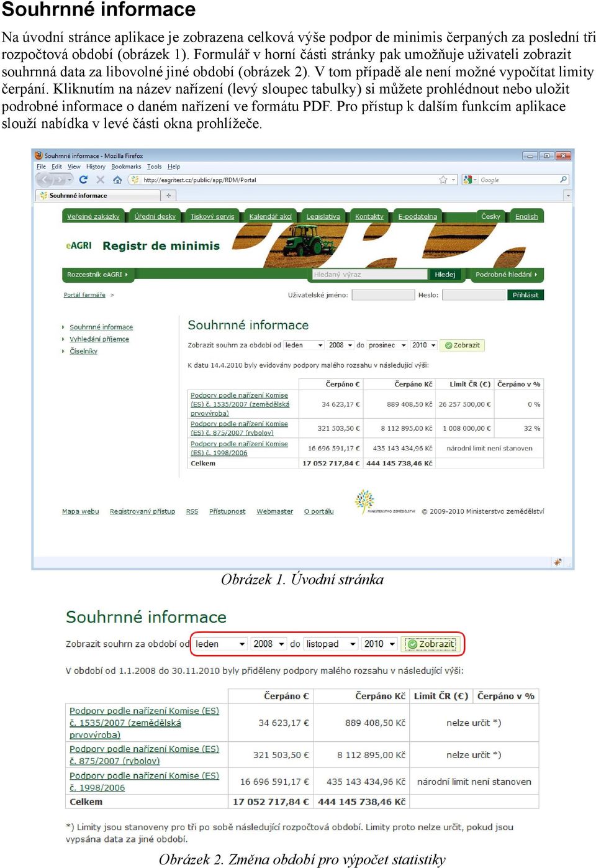This screenshot has height=868, width=596.
Task: Open the address bar history dropdown arrow
Action: pos(453,180)
